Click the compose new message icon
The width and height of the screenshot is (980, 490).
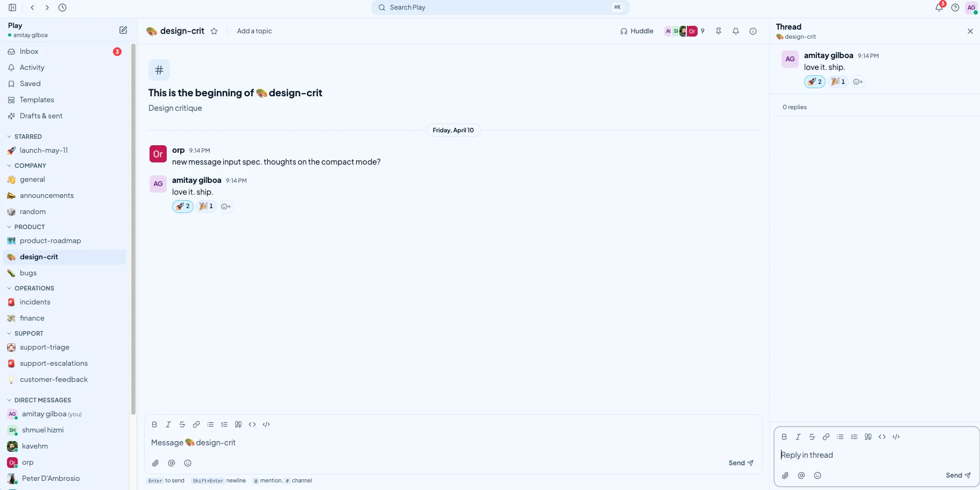pyautogui.click(x=123, y=30)
